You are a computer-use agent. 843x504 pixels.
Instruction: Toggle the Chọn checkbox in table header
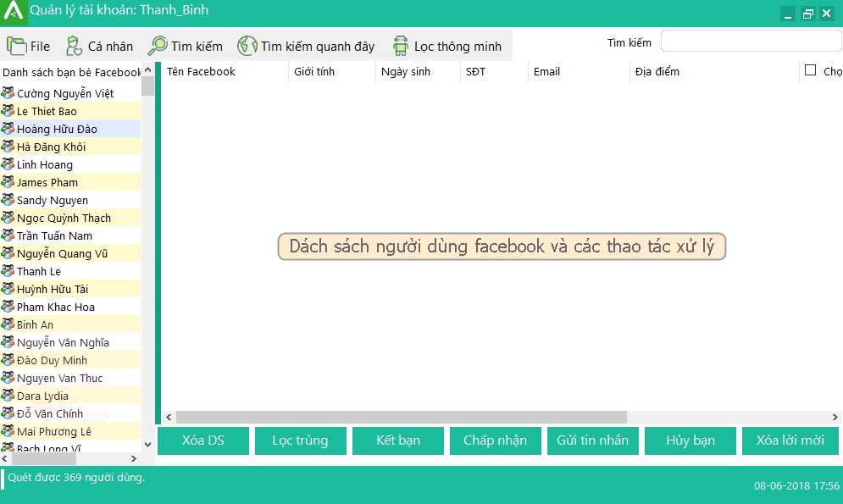(x=810, y=69)
